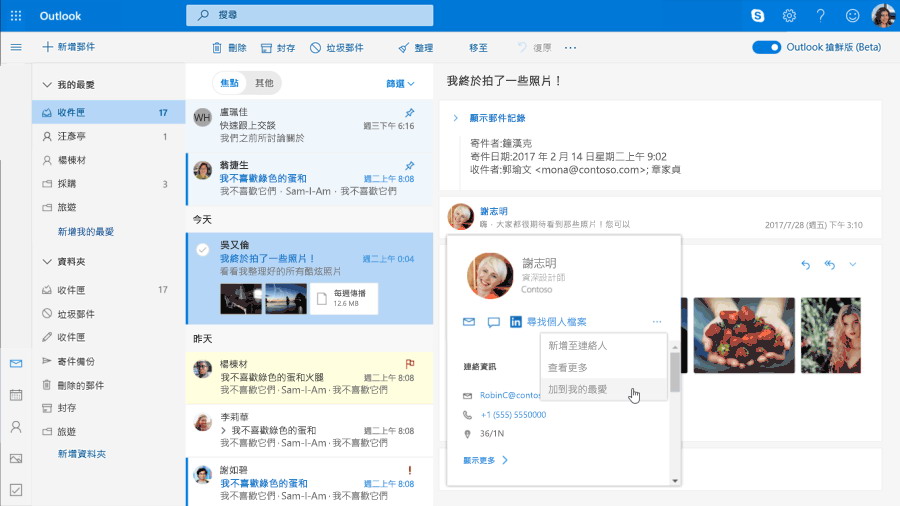Click in the 搜尋 search box

[x=309, y=15]
